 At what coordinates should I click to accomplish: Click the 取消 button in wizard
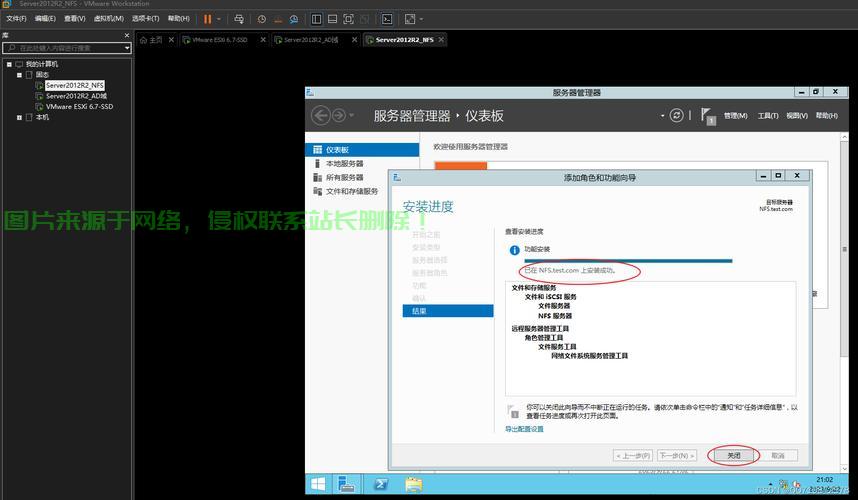[778, 455]
